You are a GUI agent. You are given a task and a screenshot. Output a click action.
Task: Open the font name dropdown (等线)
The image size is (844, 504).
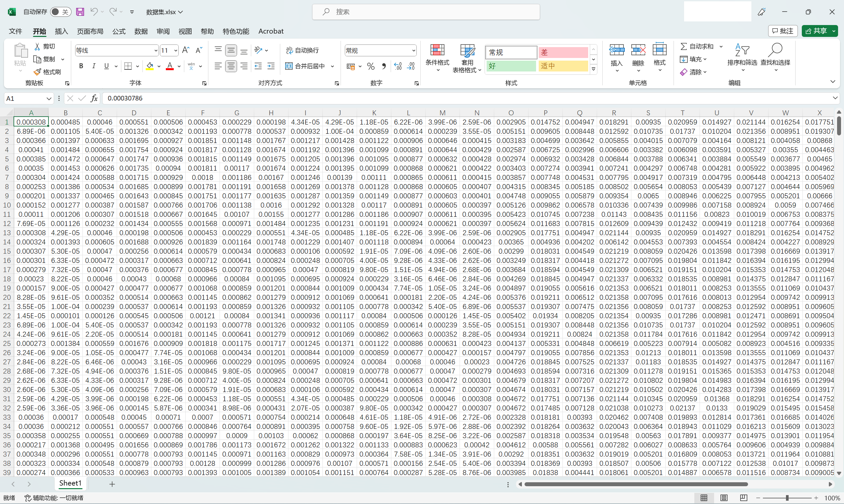coord(156,51)
